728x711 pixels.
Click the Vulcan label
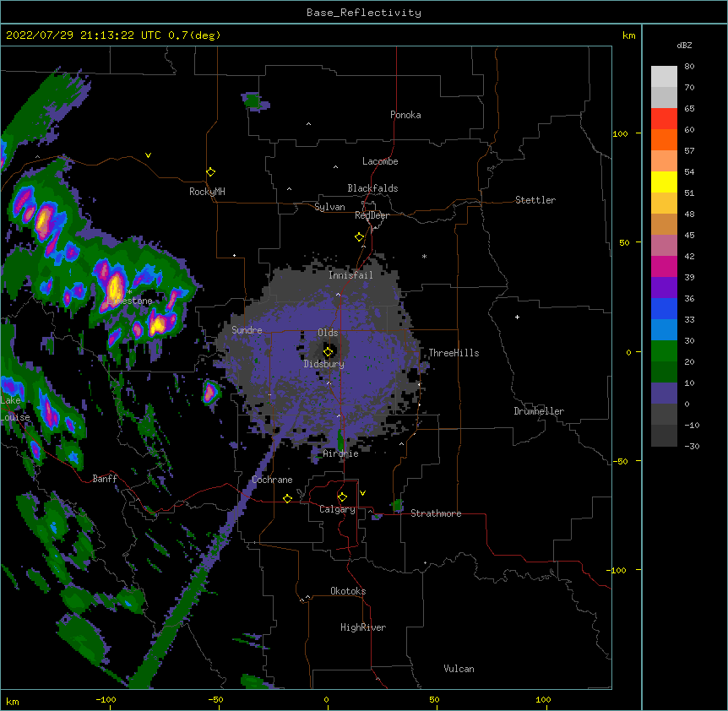(459, 669)
